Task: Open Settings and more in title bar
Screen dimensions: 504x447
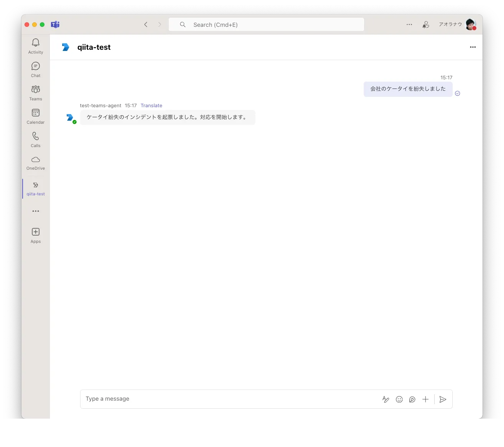Action: click(x=409, y=25)
